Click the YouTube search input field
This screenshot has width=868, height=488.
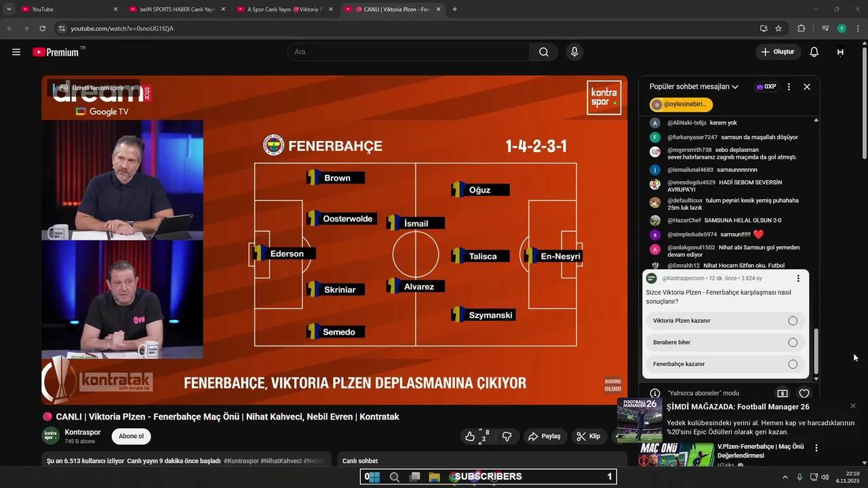[409, 52]
